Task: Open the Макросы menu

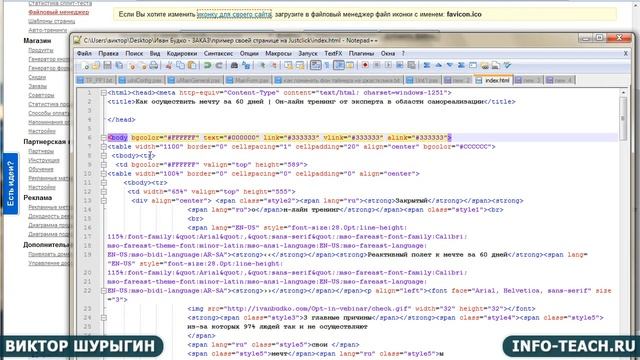Action: (278, 53)
